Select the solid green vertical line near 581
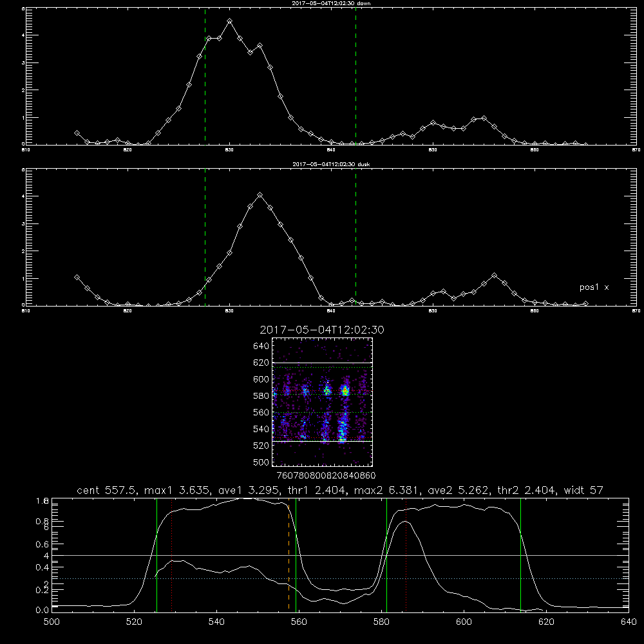Image resolution: width=644 pixels, height=644 pixels. tap(386, 555)
